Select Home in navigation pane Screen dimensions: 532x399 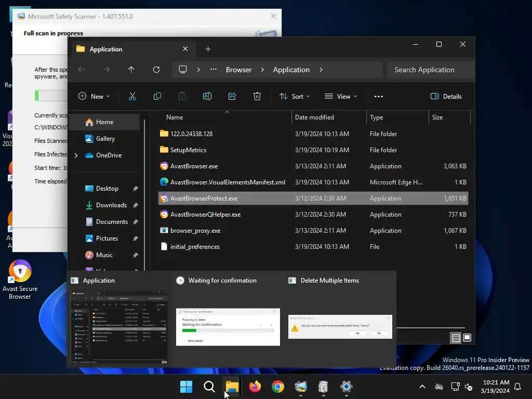[104, 122]
